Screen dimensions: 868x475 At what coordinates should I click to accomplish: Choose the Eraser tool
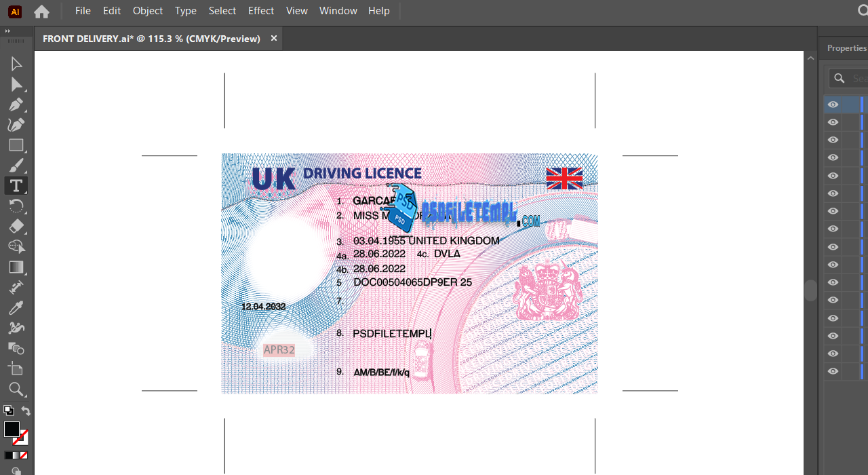[x=16, y=226]
